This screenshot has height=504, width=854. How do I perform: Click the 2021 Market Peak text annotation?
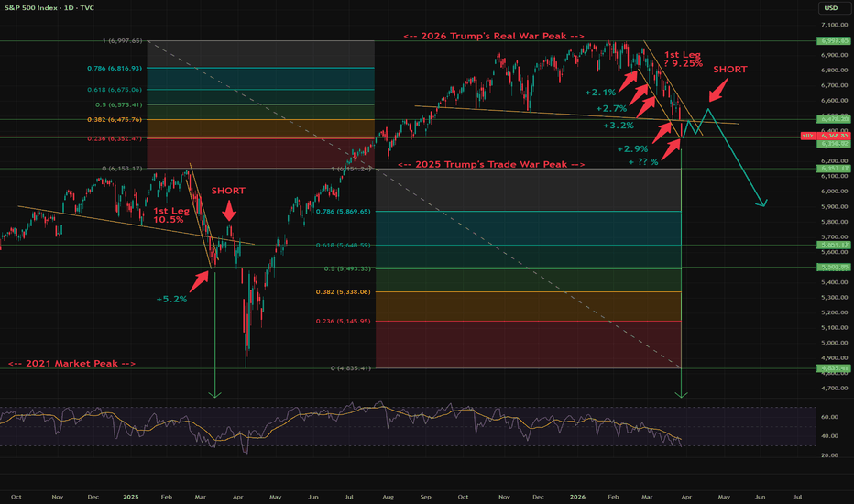point(71,364)
